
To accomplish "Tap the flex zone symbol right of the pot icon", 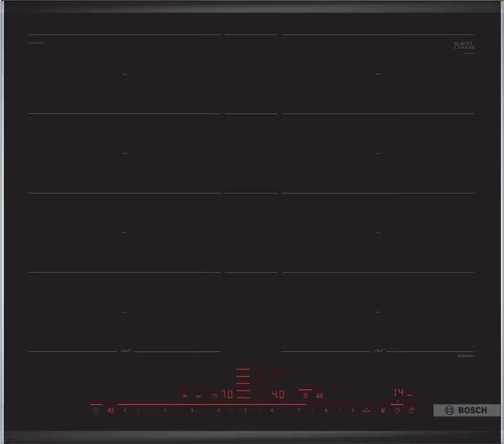I will [x=320, y=395].
